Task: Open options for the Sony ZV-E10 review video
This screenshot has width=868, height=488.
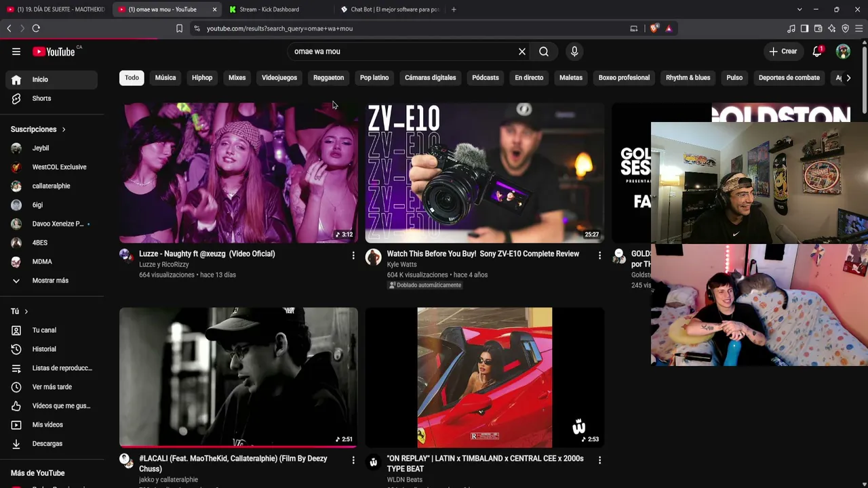Action: [599, 256]
